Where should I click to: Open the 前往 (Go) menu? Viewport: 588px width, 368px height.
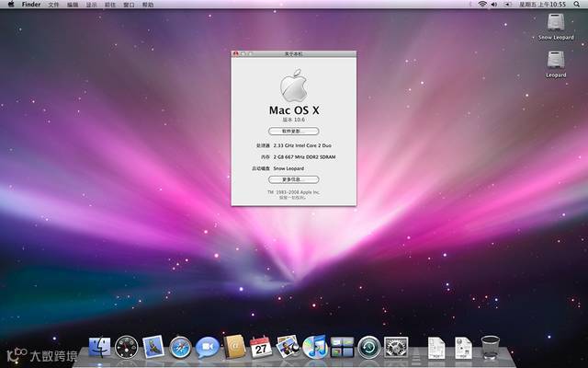(110, 5)
